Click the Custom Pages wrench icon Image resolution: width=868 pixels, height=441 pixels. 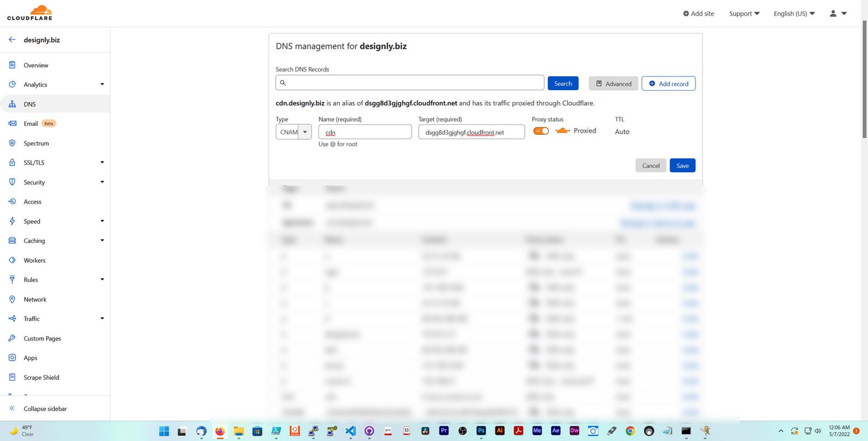coord(12,338)
